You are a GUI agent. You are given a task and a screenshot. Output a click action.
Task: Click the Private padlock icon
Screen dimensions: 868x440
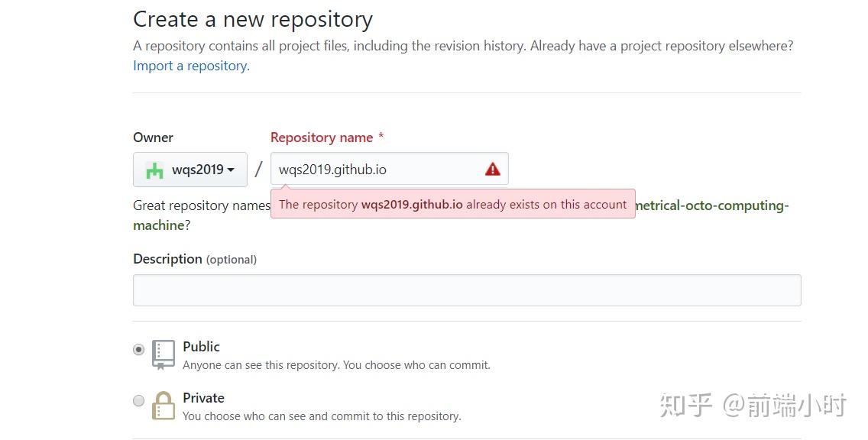click(163, 406)
